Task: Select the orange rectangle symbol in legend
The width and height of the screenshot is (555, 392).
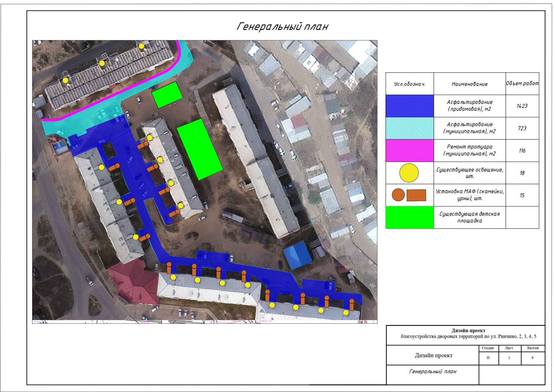Action: 416,195
